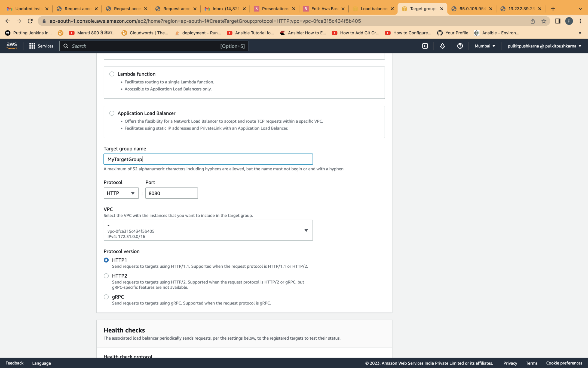Choose gRPC protocol version
The image size is (588, 368).
106,297
